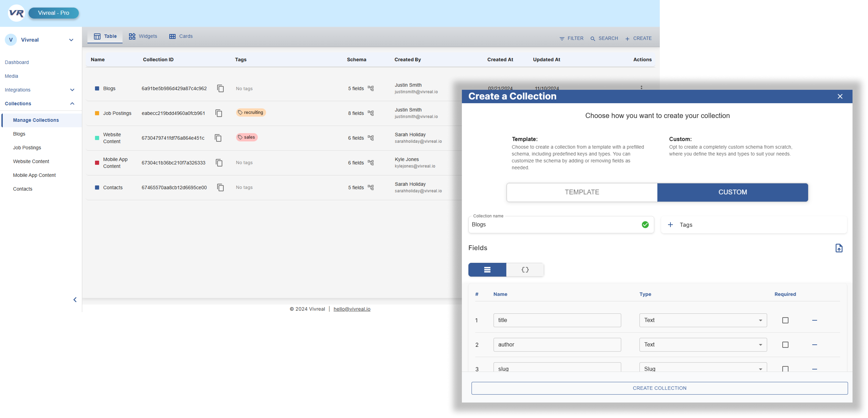Collapse the sidebar with left chevron

point(75,299)
